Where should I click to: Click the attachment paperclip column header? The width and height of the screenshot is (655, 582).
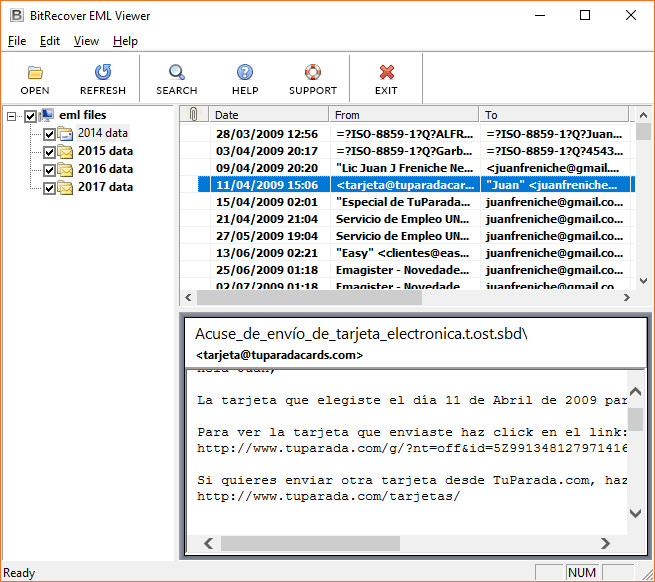pos(194,114)
